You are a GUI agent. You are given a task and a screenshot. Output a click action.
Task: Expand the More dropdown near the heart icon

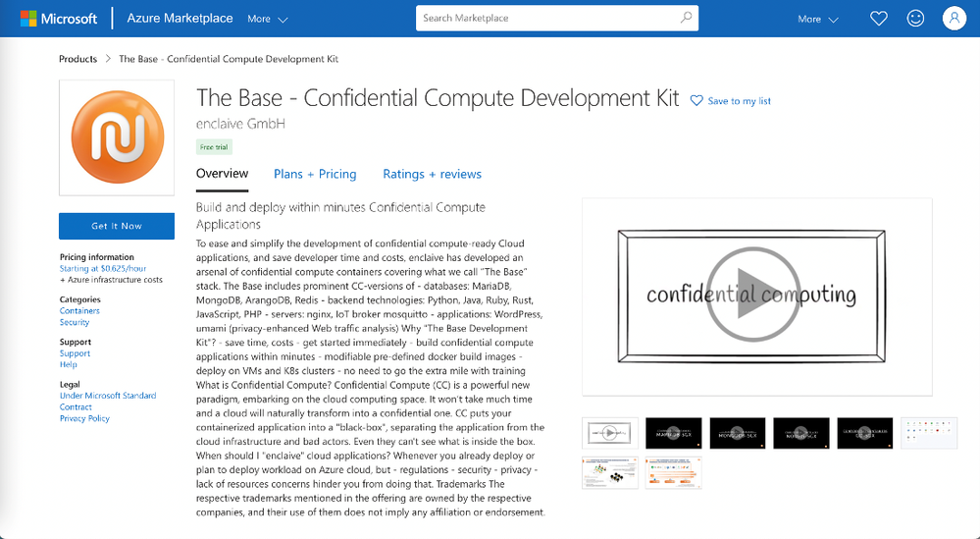[x=817, y=20]
